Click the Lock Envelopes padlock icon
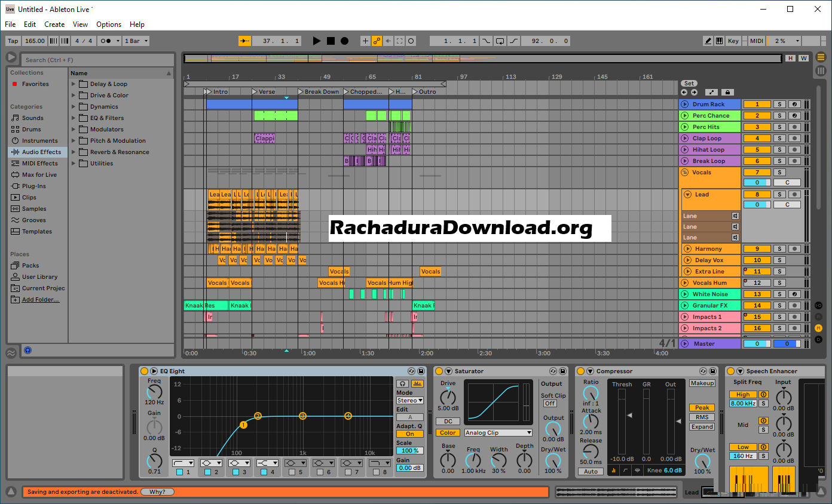832x504 pixels. (727, 92)
